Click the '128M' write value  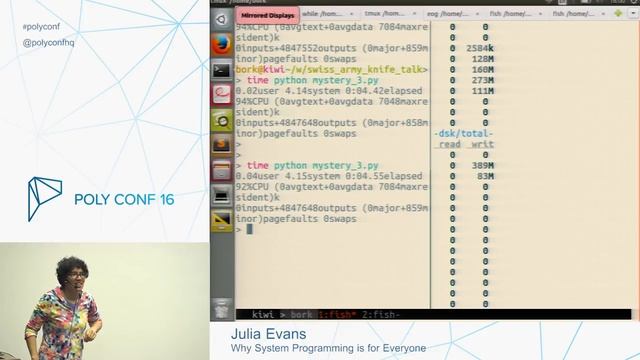click(483, 59)
